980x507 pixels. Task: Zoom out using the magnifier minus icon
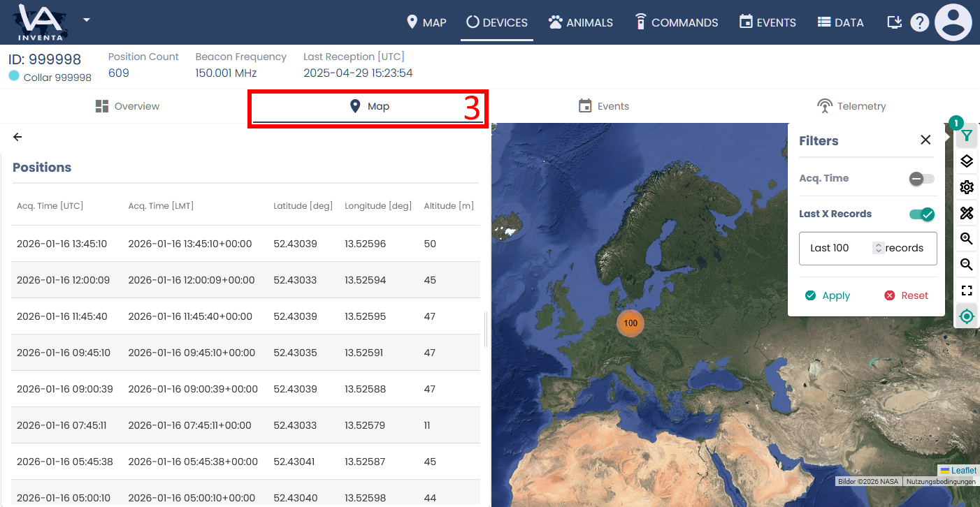point(967,265)
